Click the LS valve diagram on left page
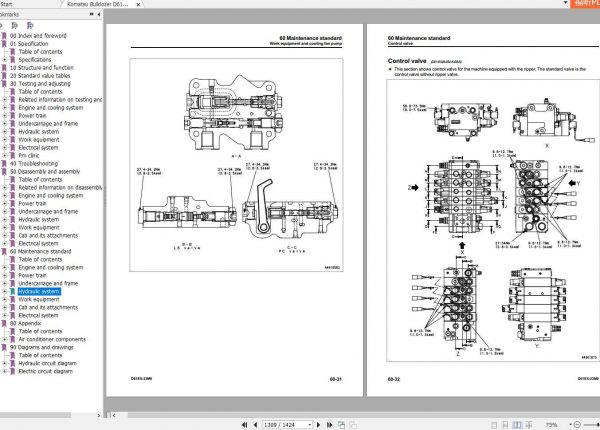The image size is (600, 430). [188, 213]
